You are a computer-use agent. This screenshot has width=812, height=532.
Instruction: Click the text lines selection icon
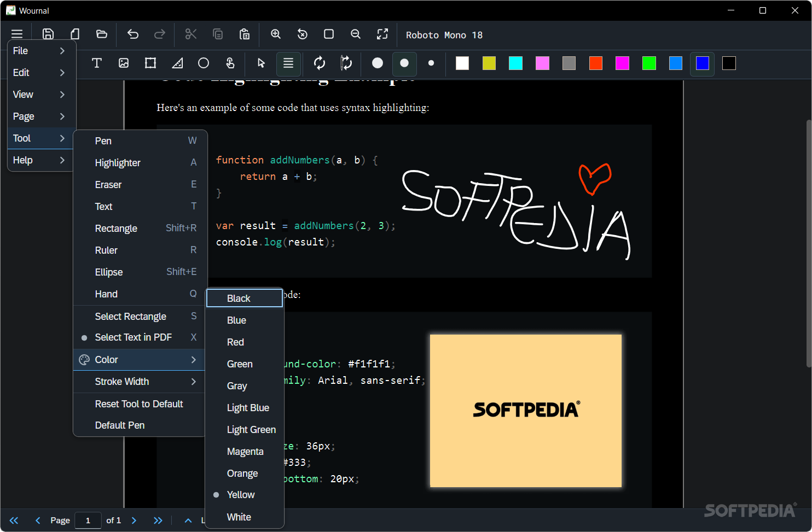point(288,63)
